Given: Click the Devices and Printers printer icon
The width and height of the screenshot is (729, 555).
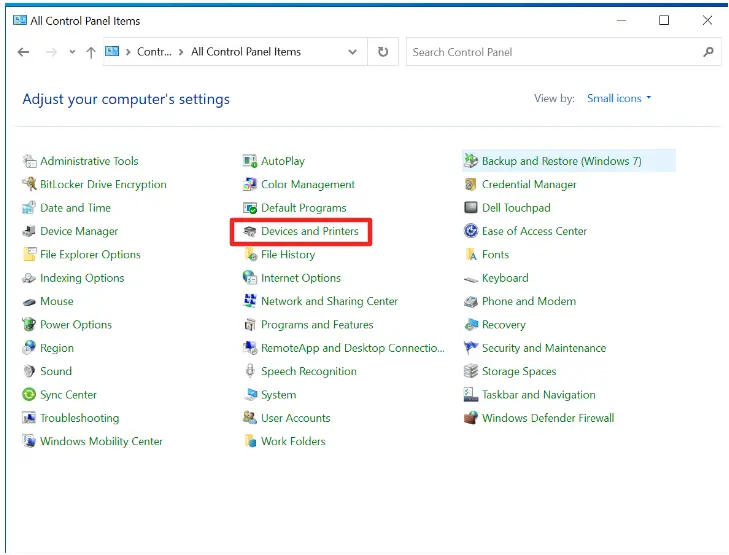Looking at the screenshot, I should [x=250, y=231].
